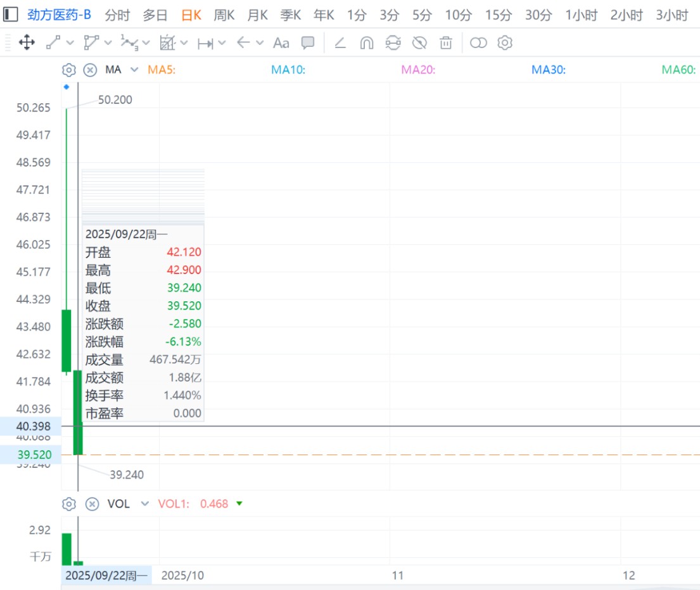Expand the line drawing tool dropdown arrow
Viewport: 700px width, 590px height.
coord(70,43)
